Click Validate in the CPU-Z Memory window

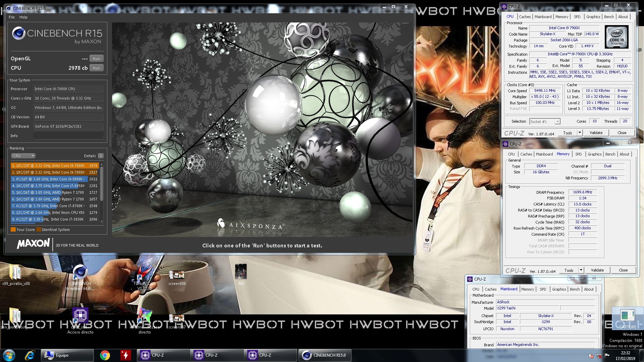tap(597, 270)
